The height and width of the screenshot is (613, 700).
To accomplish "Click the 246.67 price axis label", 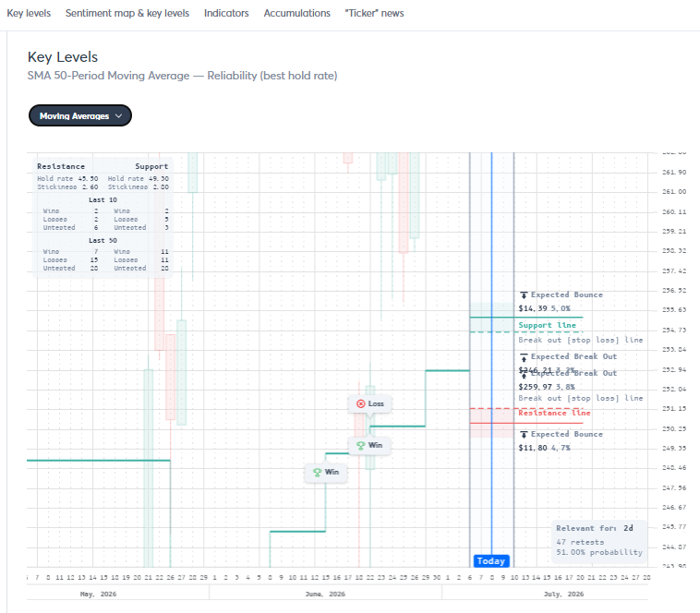I will click(x=674, y=507).
